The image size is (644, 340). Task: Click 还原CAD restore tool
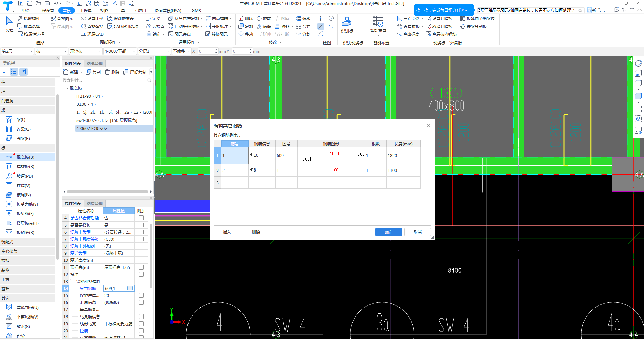pyautogui.click(x=92, y=34)
